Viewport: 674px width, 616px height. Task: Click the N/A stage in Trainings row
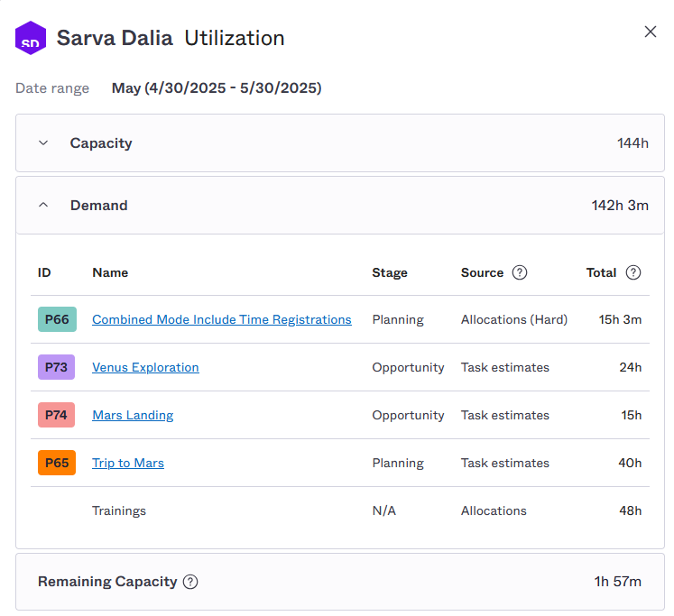[x=383, y=510]
